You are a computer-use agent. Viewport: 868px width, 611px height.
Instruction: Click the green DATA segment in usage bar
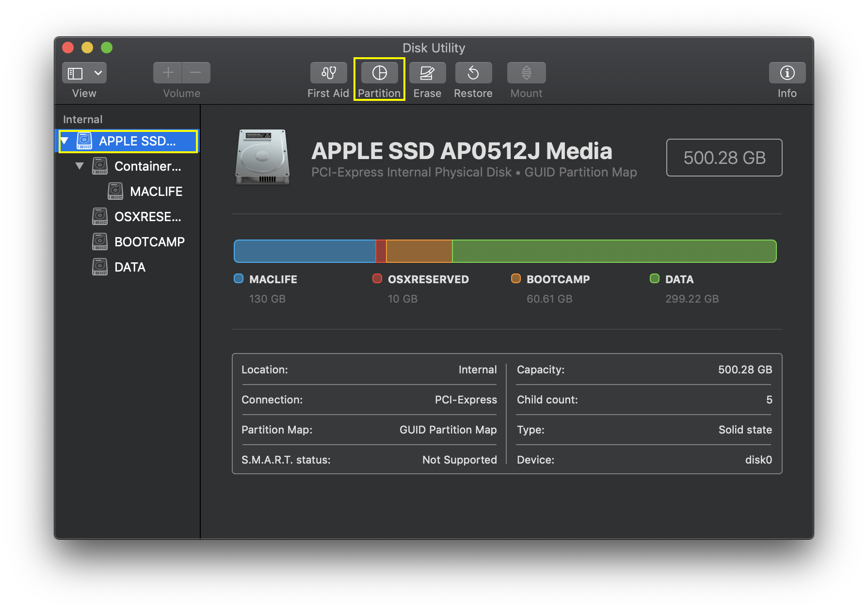pos(613,251)
